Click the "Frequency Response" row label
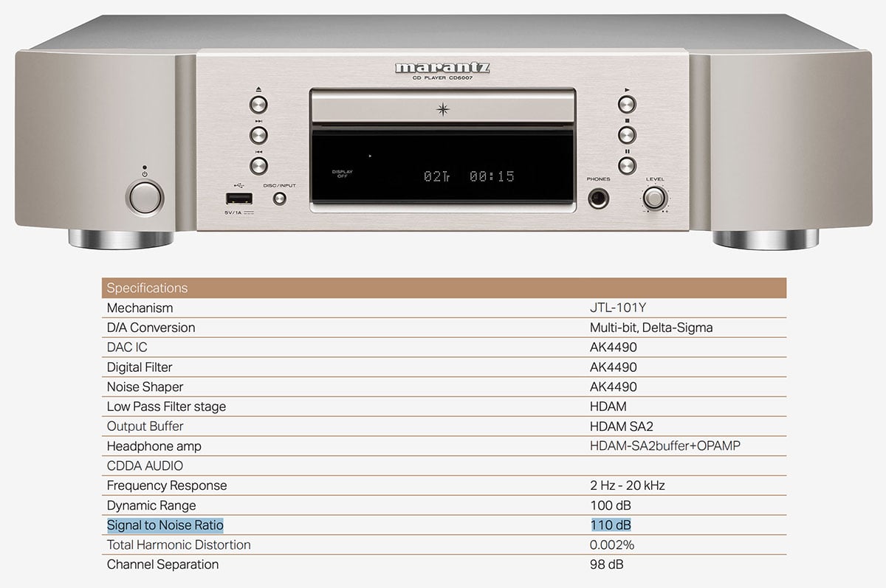Viewport: 886px width, 588px height. pyautogui.click(x=167, y=485)
